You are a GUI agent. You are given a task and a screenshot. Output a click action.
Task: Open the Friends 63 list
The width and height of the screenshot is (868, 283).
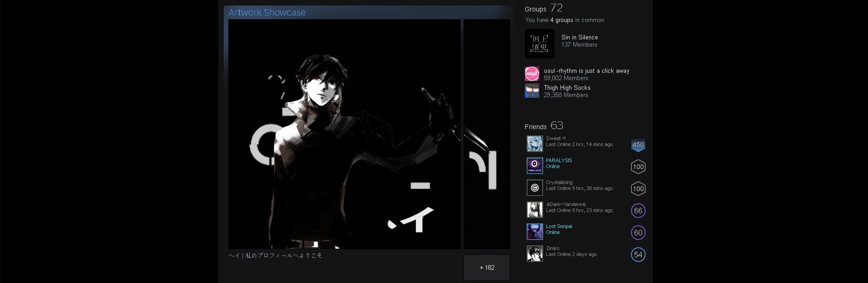tap(544, 126)
